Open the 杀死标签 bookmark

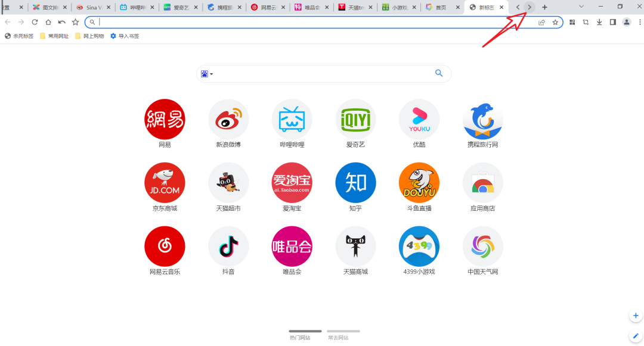tap(19, 36)
